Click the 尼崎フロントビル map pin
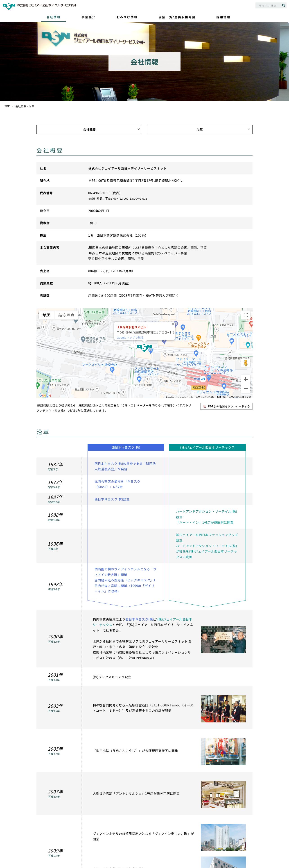This screenshot has height=868, width=289. [x=165, y=354]
